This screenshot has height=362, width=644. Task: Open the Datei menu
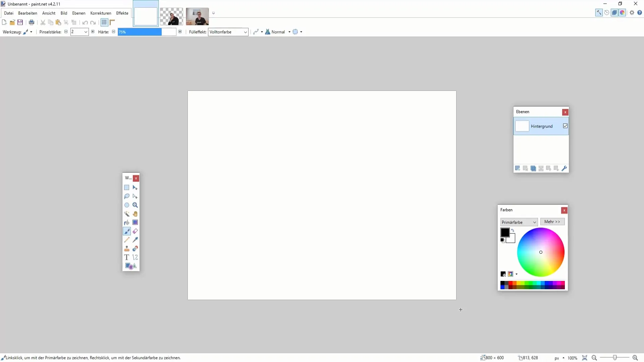(x=9, y=13)
